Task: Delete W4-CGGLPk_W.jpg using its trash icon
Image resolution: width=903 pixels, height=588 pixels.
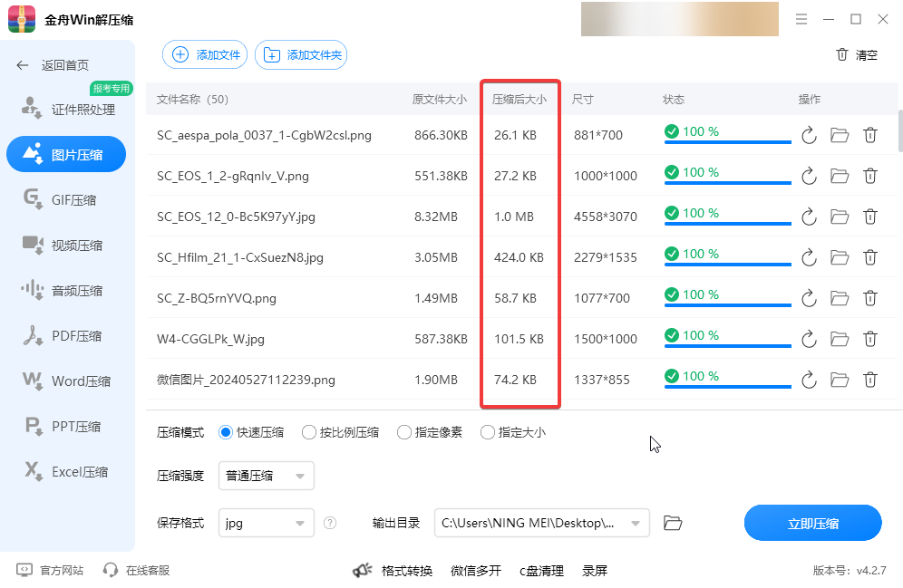Action: pos(870,339)
